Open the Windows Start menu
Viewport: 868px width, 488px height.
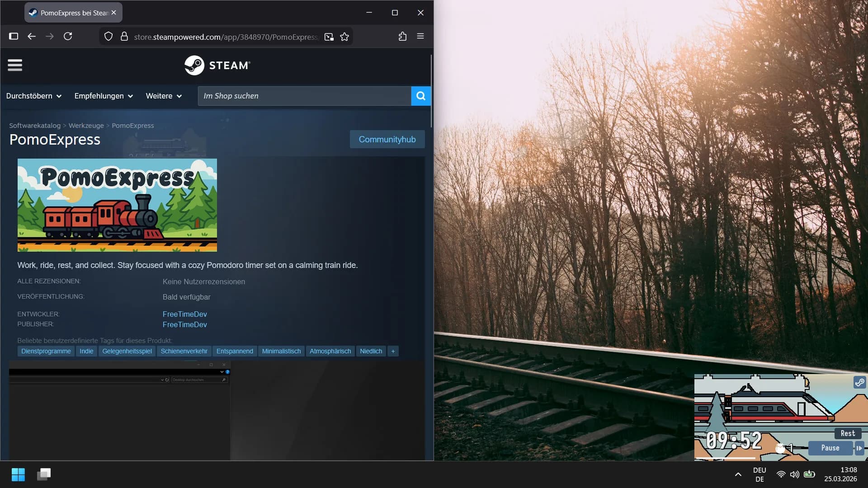coord(18,474)
